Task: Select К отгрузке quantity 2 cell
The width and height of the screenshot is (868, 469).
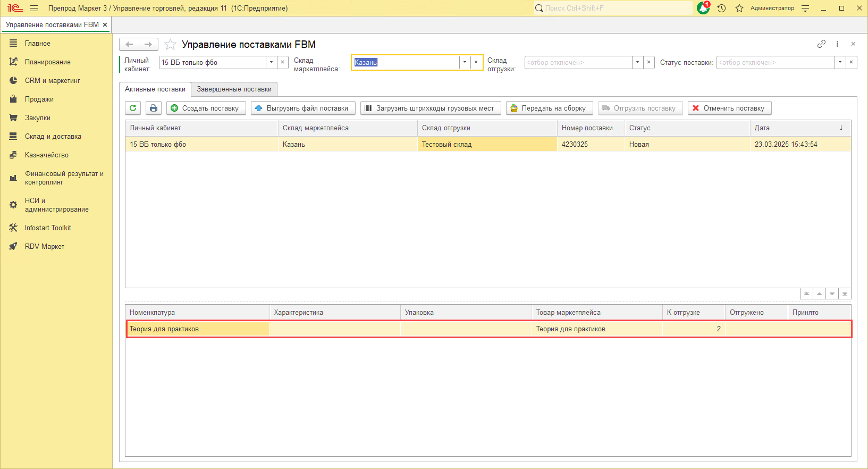Action: (x=694, y=329)
